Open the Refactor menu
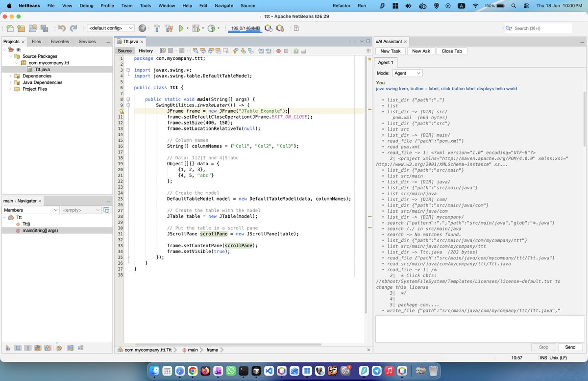This screenshot has width=588, height=381. 342,5
